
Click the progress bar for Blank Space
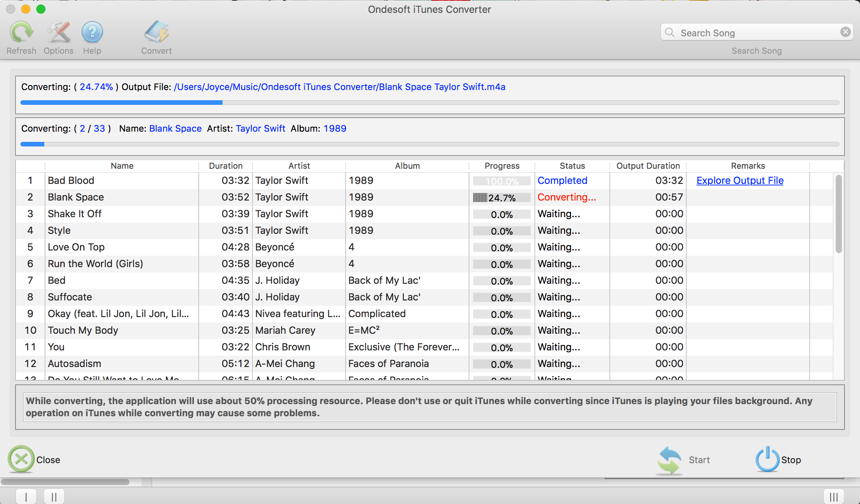(500, 196)
